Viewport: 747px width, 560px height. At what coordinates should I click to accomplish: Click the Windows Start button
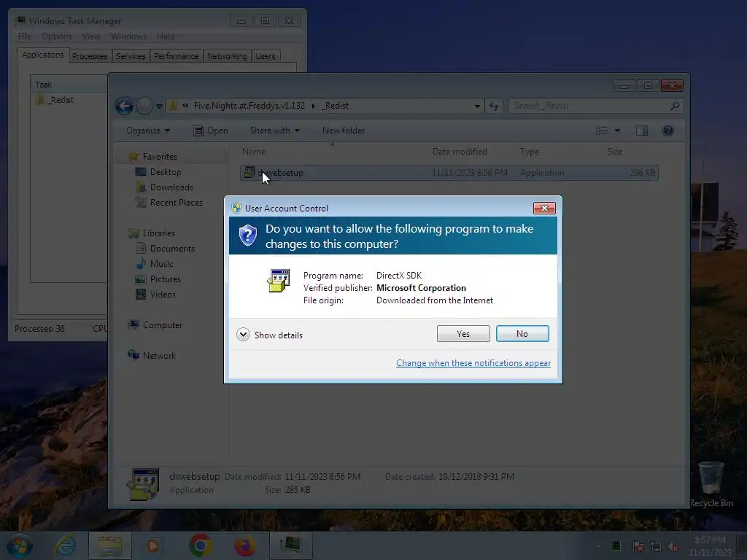[x=18, y=545]
